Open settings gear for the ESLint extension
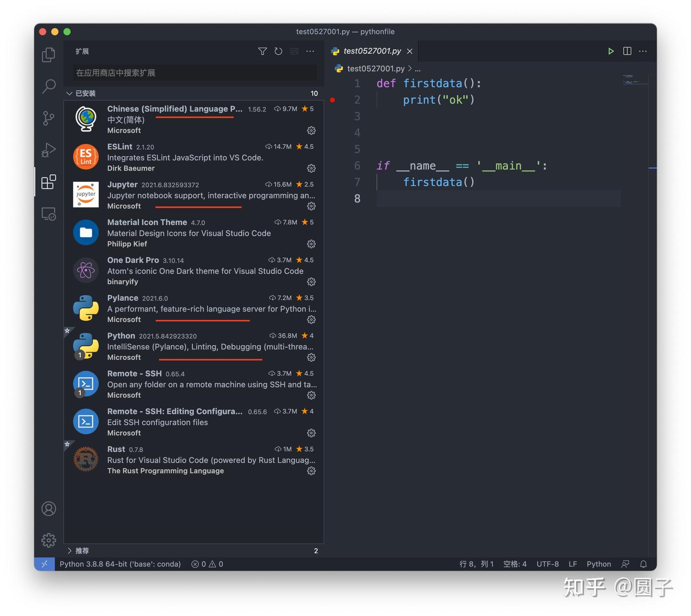 [x=311, y=169]
